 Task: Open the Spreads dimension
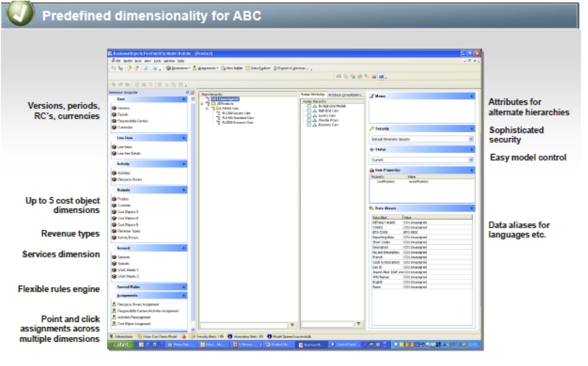click(121, 263)
